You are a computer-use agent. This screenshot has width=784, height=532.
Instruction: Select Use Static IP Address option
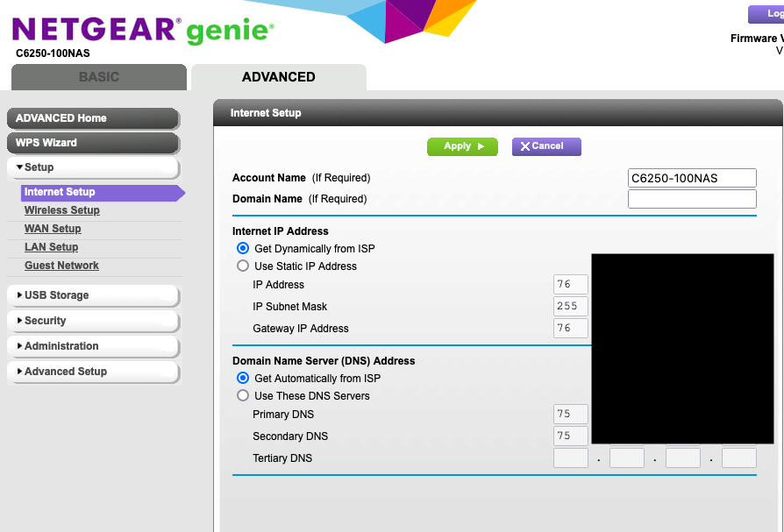(243, 266)
